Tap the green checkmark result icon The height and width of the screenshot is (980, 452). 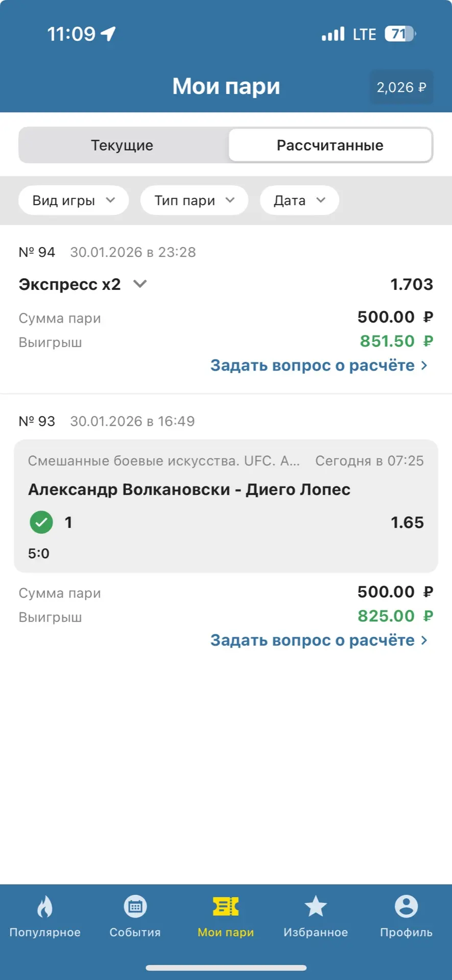tap(41, 522)
